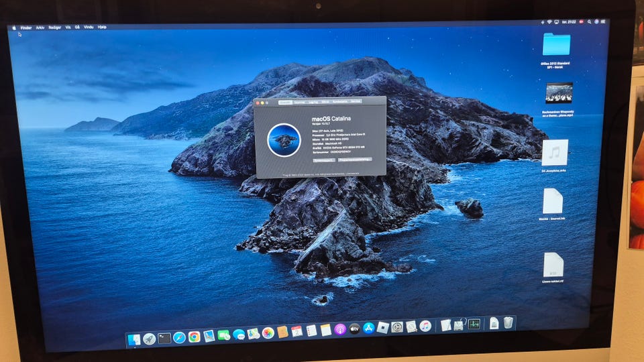Open the Arkiv menu
This screenshot has height=362, width=644.
click(x=40, y=27)
